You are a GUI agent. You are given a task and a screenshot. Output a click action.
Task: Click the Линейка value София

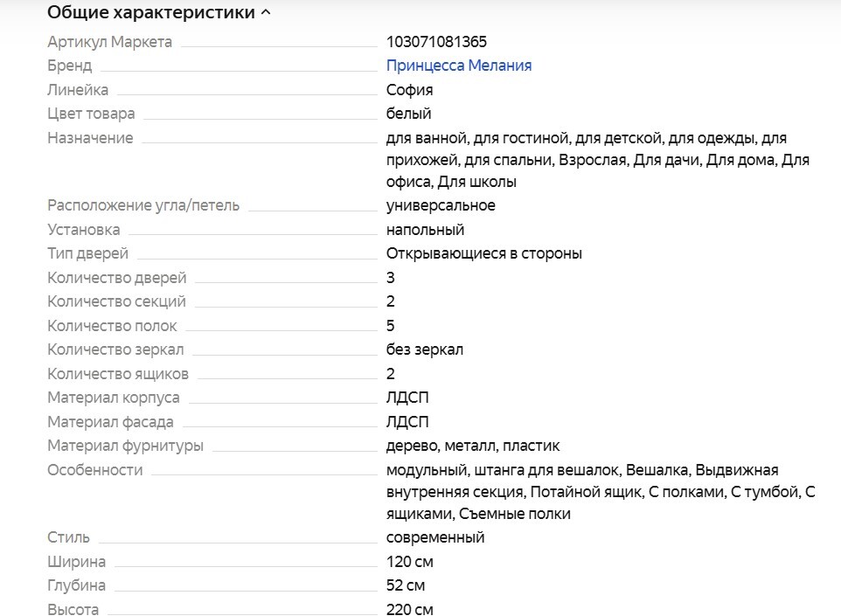click(409, 90)
